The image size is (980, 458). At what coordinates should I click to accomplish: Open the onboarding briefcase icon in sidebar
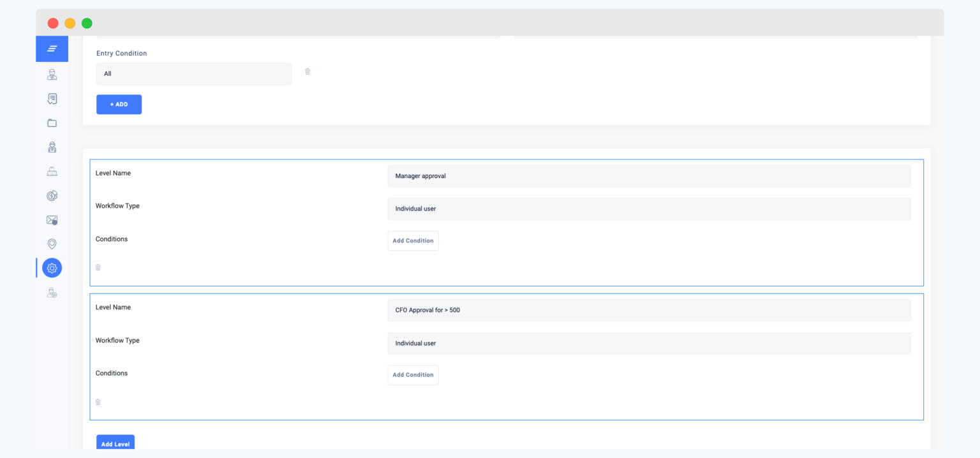coord(52,171)
